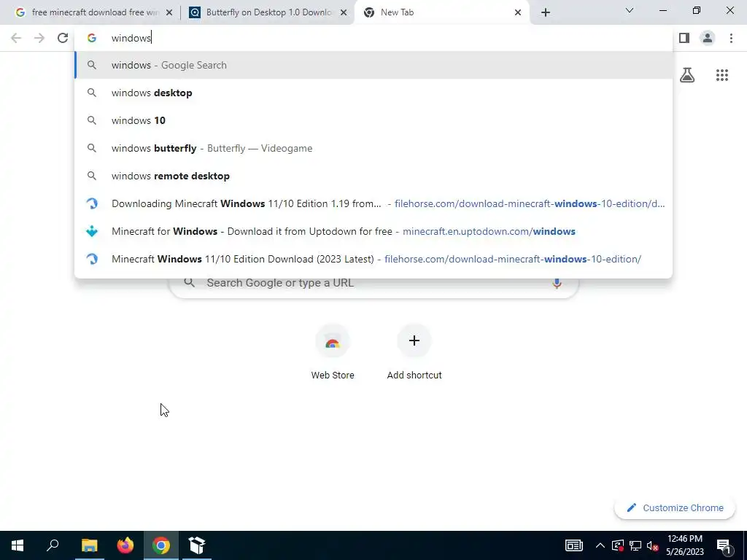Viewport: 747px width, 560px height.
Task: Open the Google apps grid
Action: (x=721, y=75)
